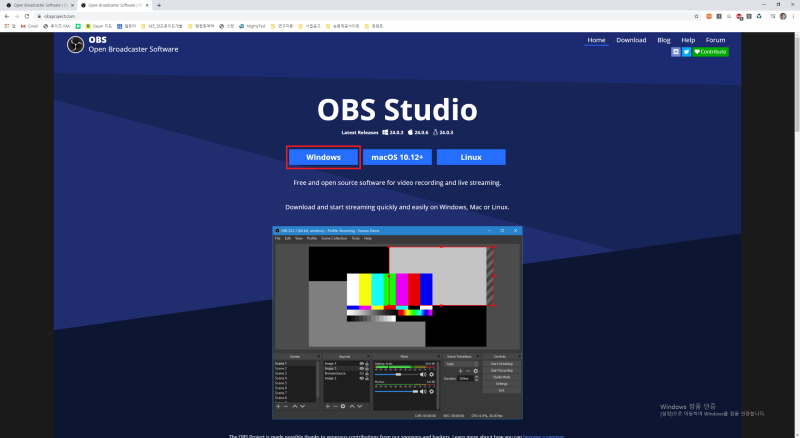Open the MightyText bookmark
Image resolution: width=800 pixels, height=438 pixels.
[252, 26]
